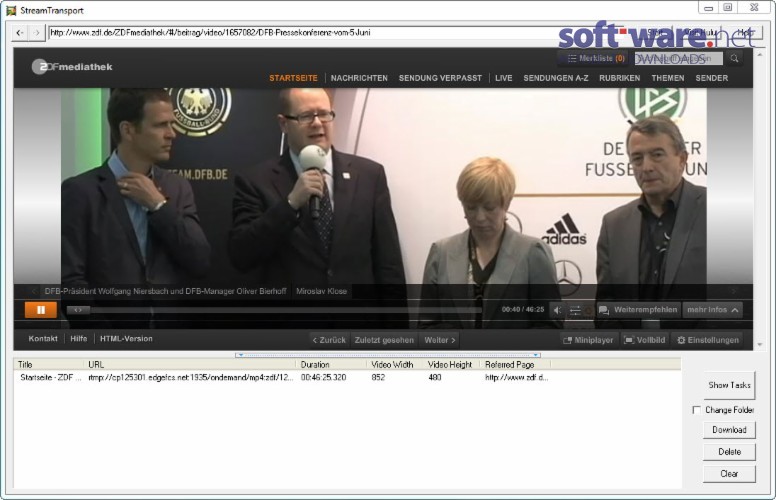776x500 pixels.
Task: Click the video time display 00:40 / 46:25
Action: coord(523,309)
